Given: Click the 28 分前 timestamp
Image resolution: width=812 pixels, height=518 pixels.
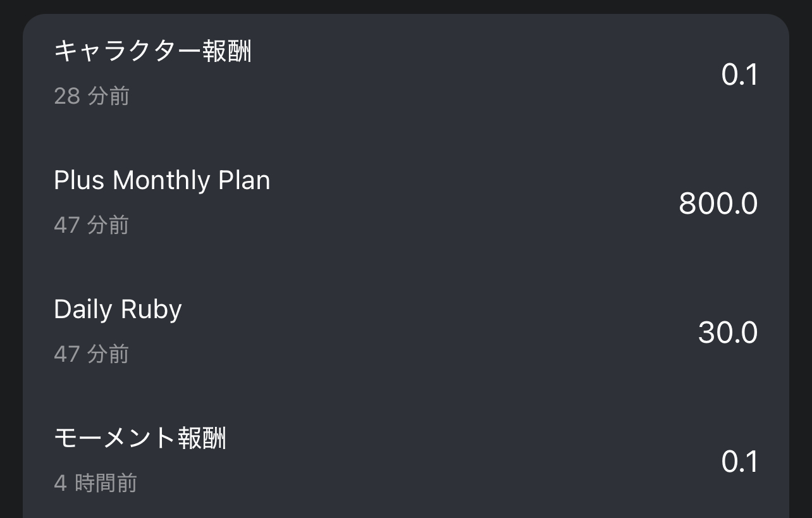Looking at the screenshot, I should [92, 96].
